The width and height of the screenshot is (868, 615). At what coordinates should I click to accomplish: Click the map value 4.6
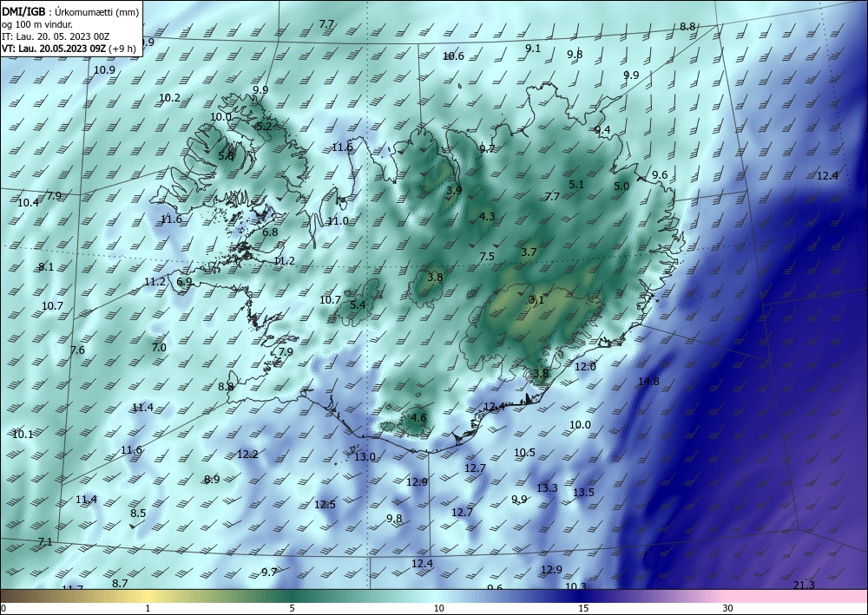[x=419, y=417]
